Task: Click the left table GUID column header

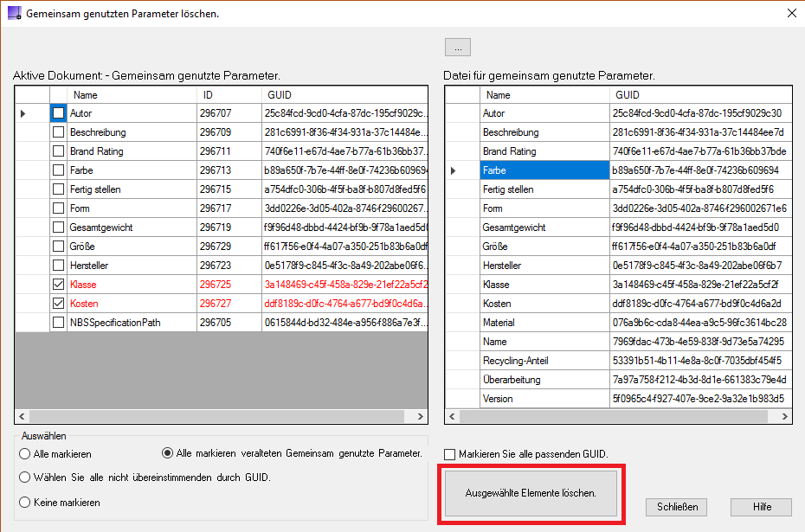Action: click(345, 95)
